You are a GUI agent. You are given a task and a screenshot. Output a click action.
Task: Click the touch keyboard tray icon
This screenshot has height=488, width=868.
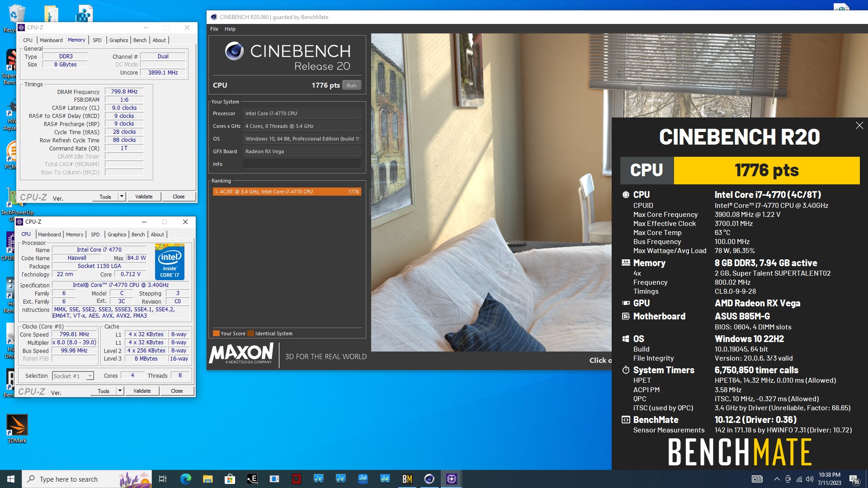[757, 479]
